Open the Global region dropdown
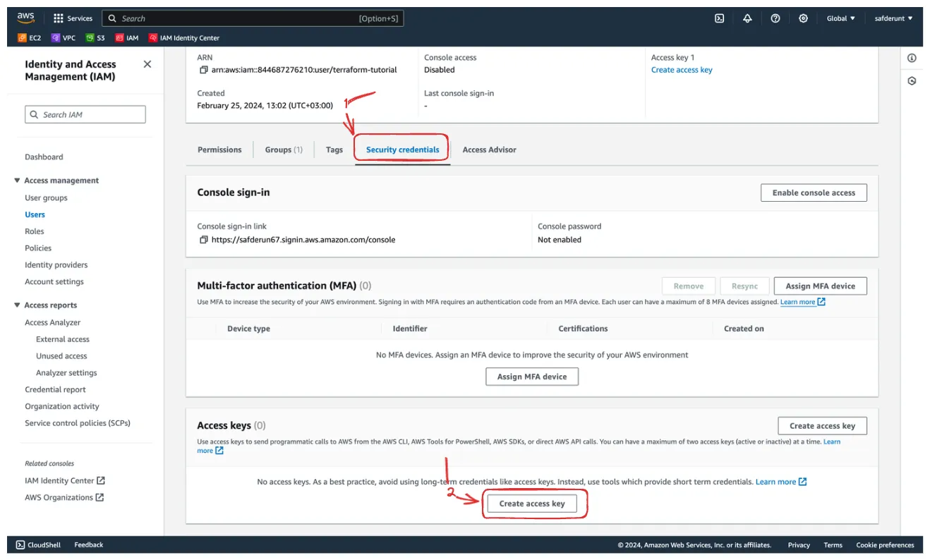The width and height of the screenshot is (930, 560). tap(840, 18)
